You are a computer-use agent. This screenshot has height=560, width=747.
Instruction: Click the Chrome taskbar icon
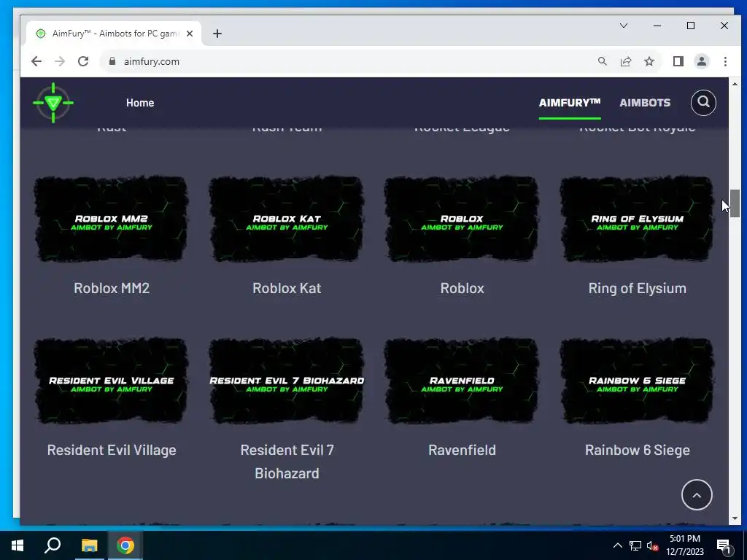pyautogui.click(x=125, y=545)
